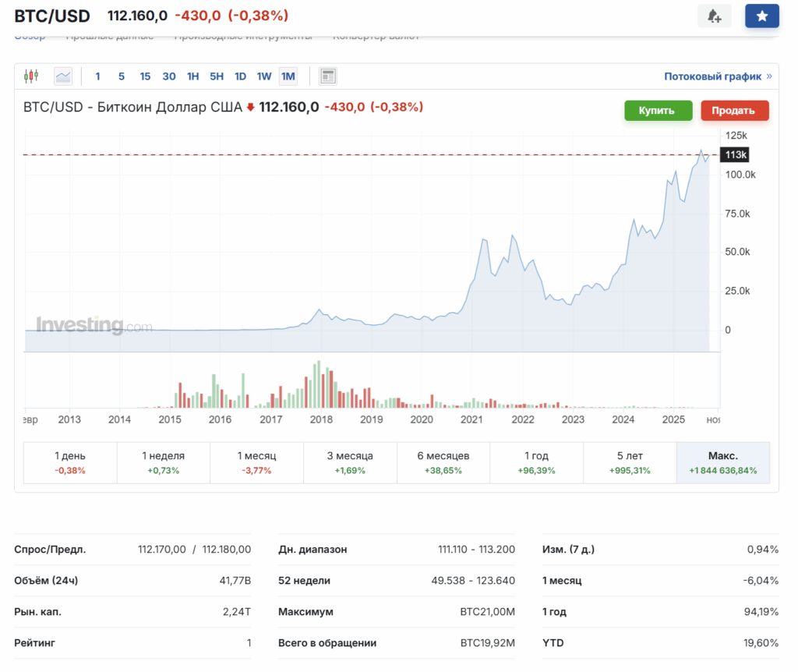This screenshot has height=672, width=798.
Task: Open the Потоковый график link
Action: [x=712, y=76]
